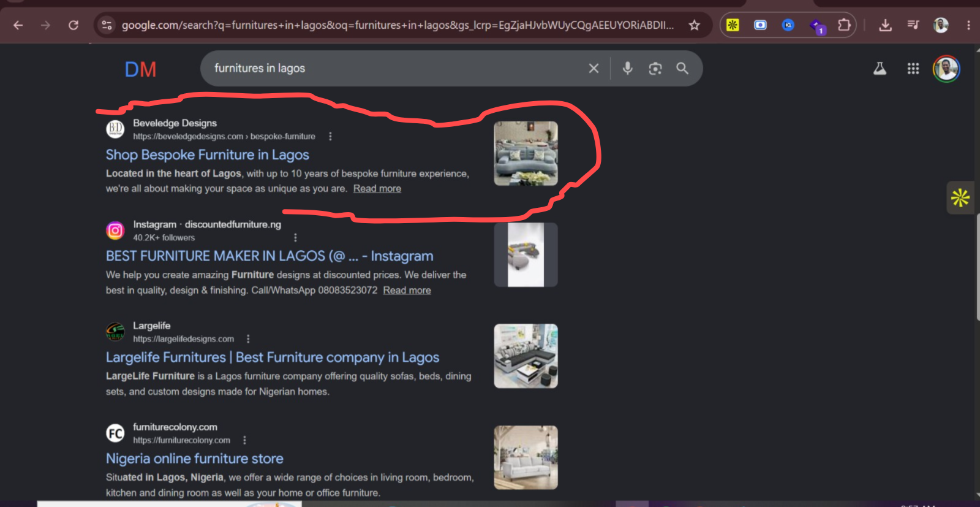
Task: Open the Instagram furniture thumbnail
Action: coord(526,255)
